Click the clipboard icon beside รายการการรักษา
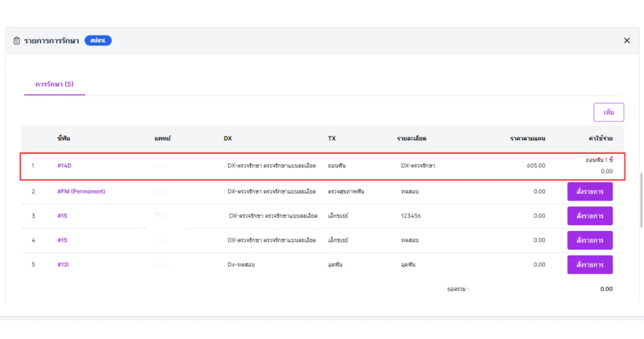 pos(16,41)
